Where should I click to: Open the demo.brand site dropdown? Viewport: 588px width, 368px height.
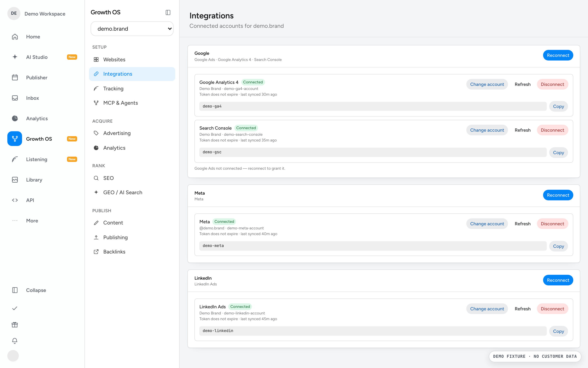click(132, 29)
